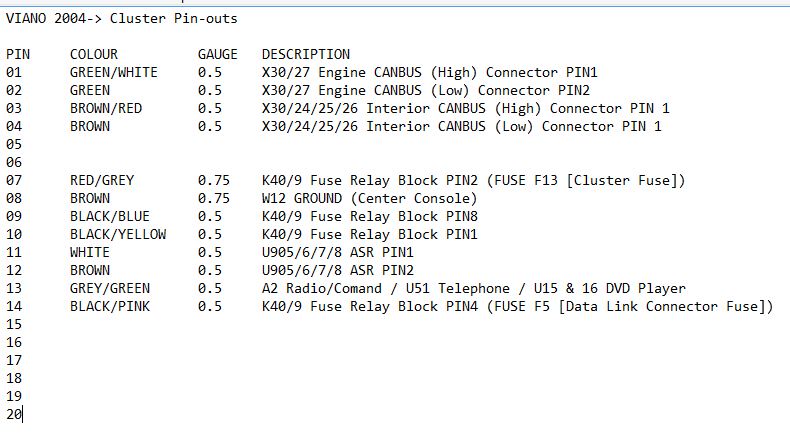Click the PIN column header
Viewport: 790px width, 435px height.
point(18,54)
